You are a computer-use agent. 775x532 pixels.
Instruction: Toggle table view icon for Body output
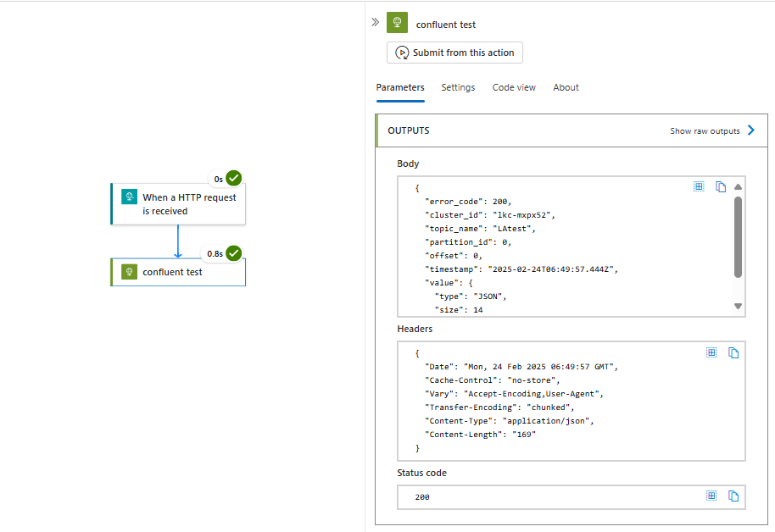point(699,186)
